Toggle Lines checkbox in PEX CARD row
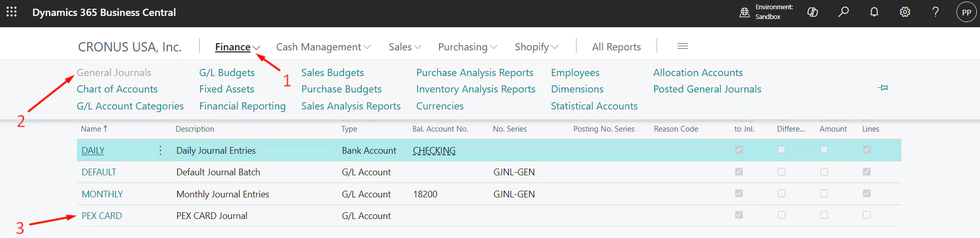 pyautogui.click(x=867, y=215)
